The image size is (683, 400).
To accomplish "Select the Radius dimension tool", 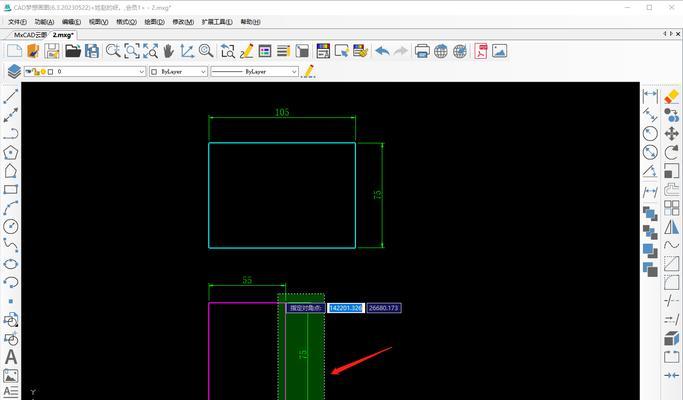I will [650, 133].
